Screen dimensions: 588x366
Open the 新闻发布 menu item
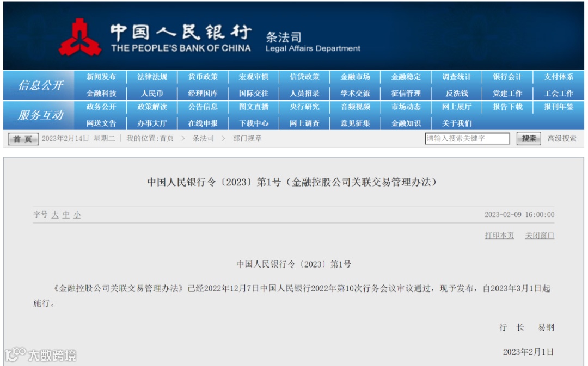pos(101,77)
